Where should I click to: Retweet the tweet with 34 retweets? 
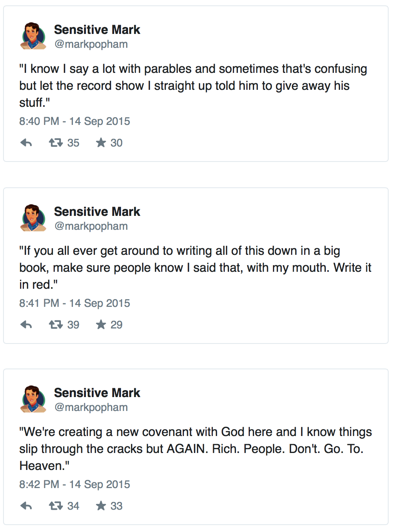click(56, 506)
